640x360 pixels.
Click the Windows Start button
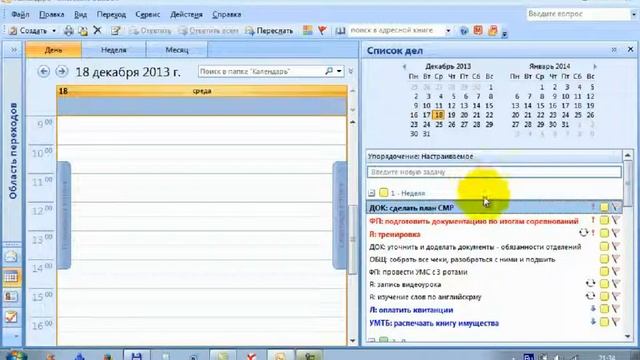(16, 355)
